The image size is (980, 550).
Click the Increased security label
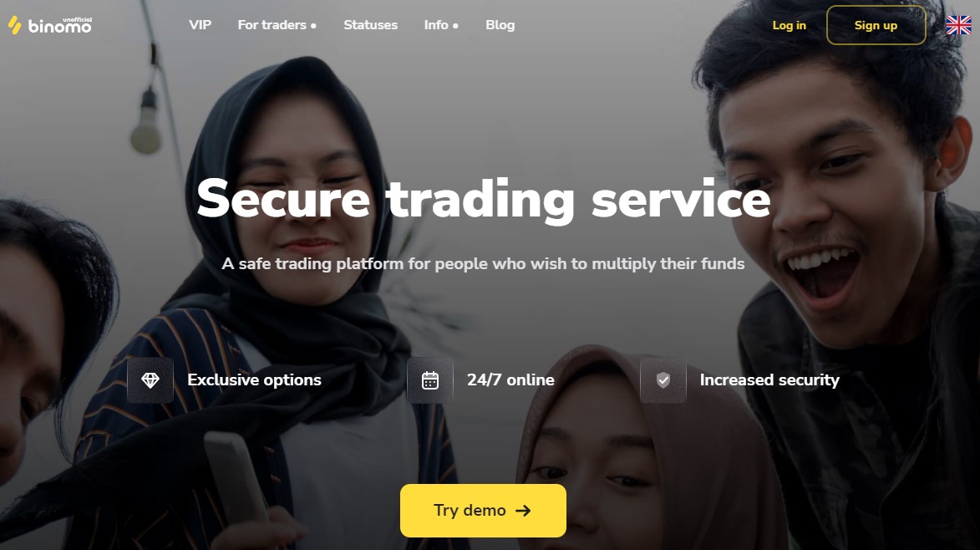click(769, 380)
